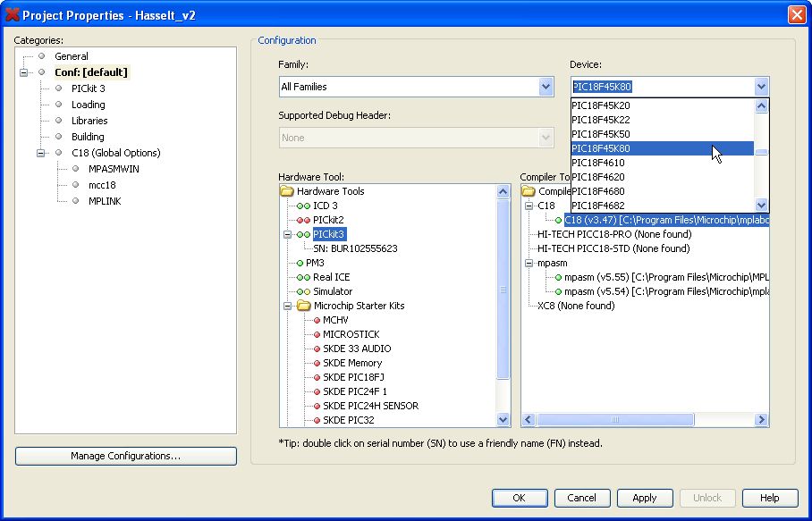
Task: Click the Compiler Toolchains folder icon
Action: [x=529, y=191]
